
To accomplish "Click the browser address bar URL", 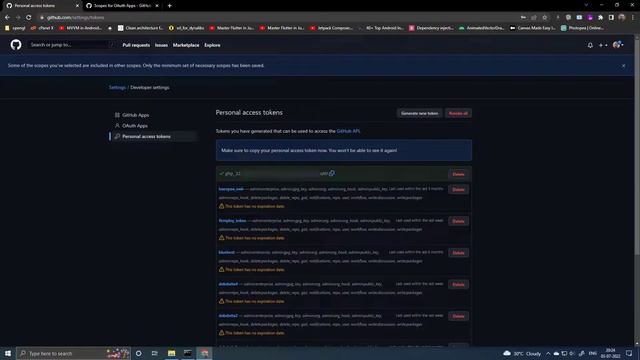I will click(x=76, y=18).
